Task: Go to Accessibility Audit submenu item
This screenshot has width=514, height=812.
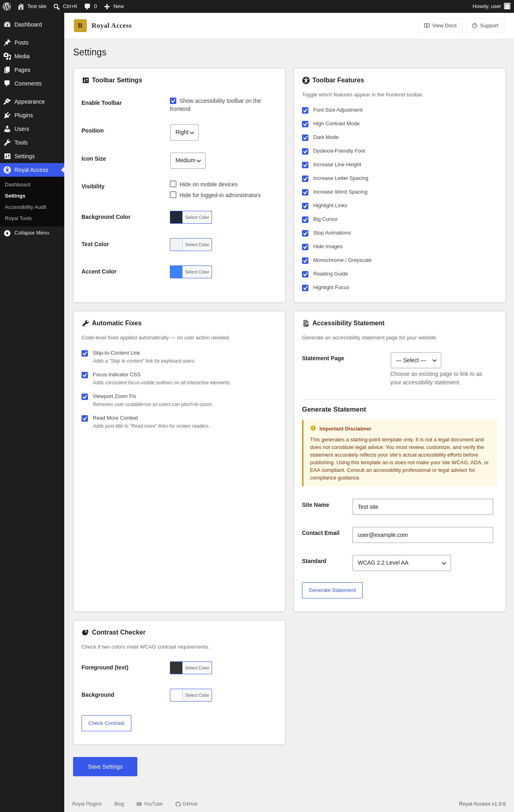Action: (26, 207)
